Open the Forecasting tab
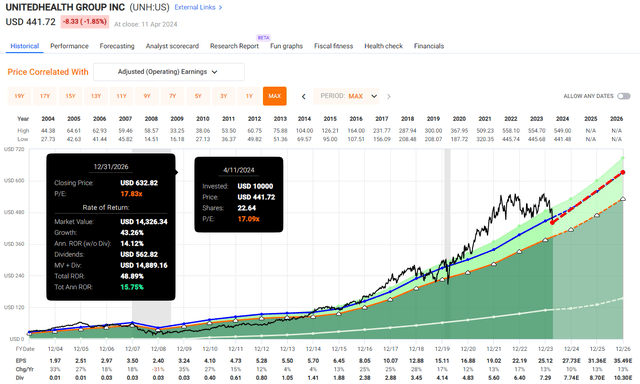 [x=117, y=46]
